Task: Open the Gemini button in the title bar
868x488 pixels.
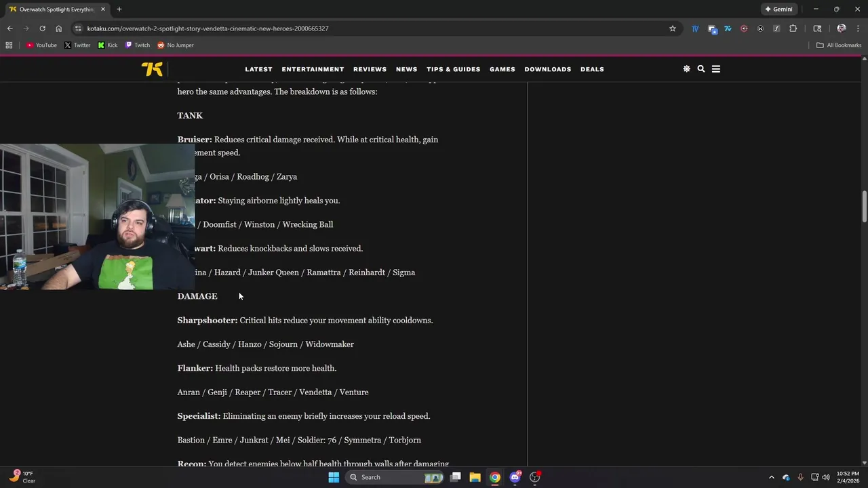Action: (778, 9)
